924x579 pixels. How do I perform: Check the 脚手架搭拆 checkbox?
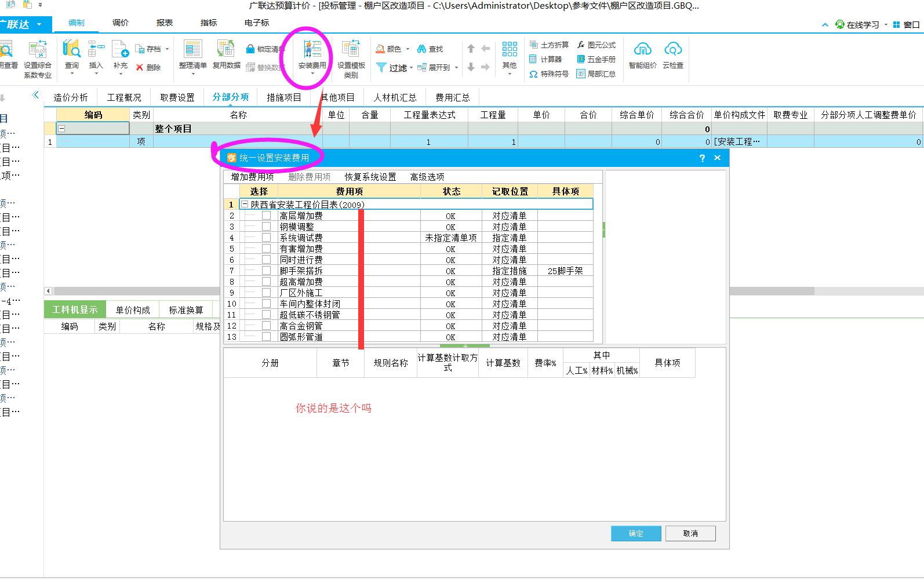[x=266, y=271]
